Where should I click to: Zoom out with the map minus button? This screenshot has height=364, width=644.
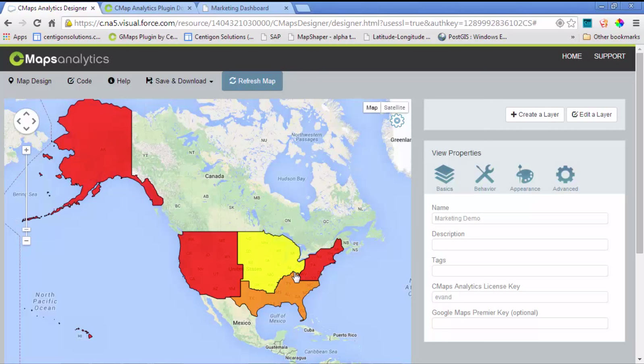coord(26,241)
